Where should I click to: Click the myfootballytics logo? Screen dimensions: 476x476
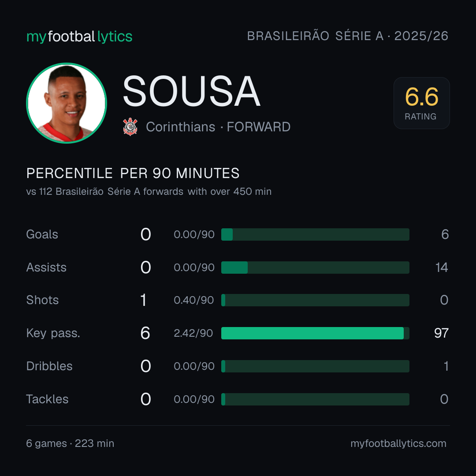click(x=79, y=37)
